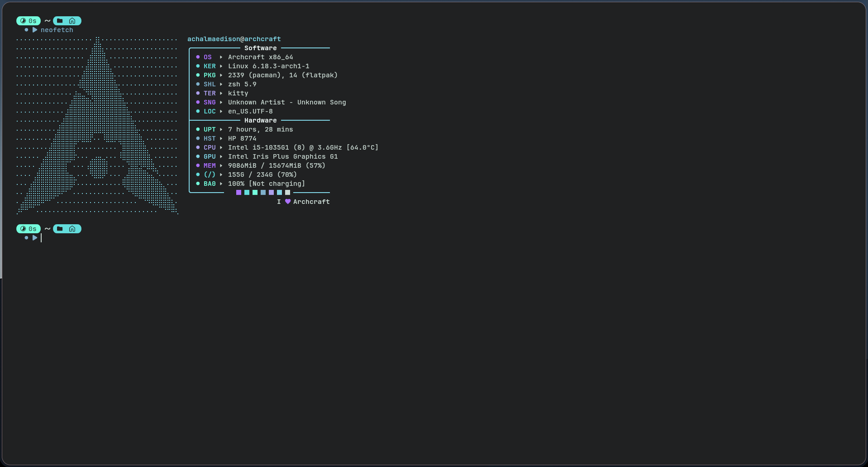Viewport: 868px width, 467px height.
Task: Click the Software section header
Action: coord(260,48)
